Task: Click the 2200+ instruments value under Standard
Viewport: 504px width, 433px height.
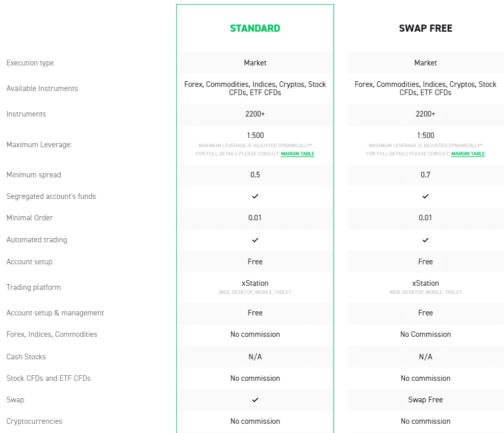Action: click(255, 114)
